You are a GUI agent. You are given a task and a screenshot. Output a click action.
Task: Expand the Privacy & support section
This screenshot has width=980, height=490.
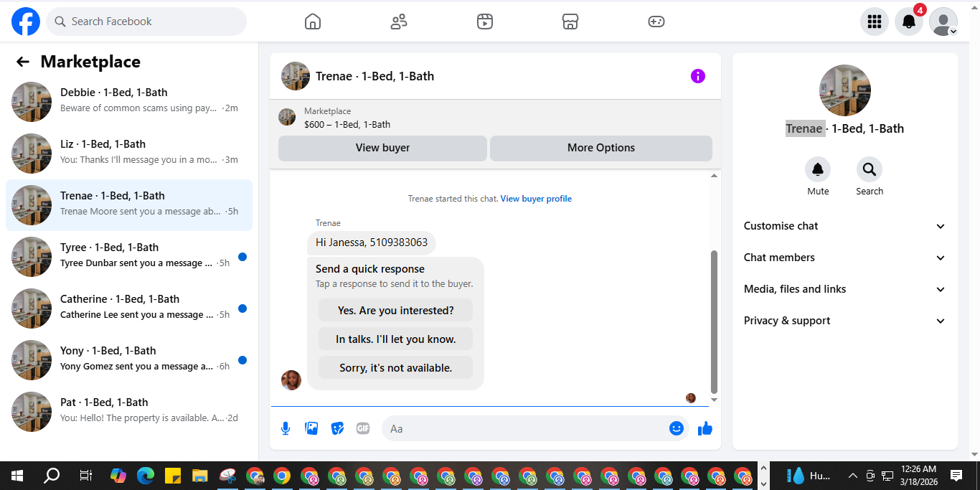click(845, 321)
